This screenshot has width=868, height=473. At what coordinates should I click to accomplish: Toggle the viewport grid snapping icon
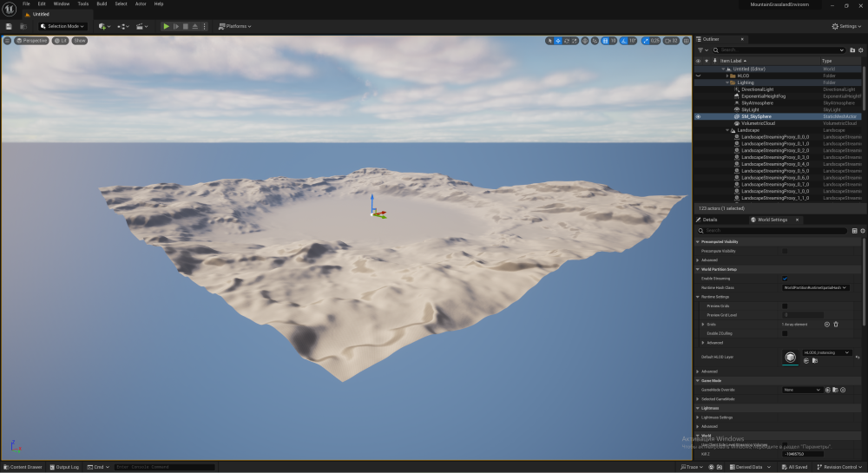point(605,41)
